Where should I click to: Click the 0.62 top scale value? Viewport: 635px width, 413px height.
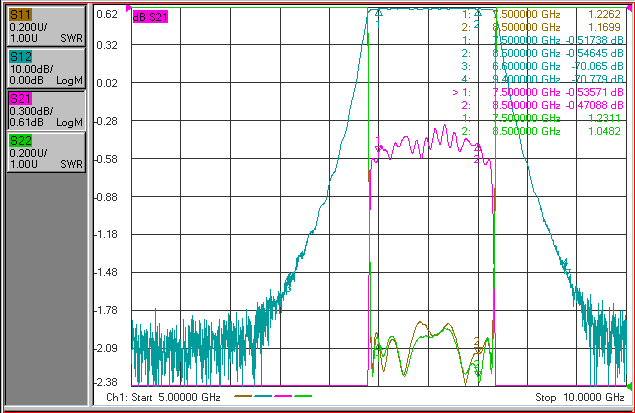click(107, 14)
